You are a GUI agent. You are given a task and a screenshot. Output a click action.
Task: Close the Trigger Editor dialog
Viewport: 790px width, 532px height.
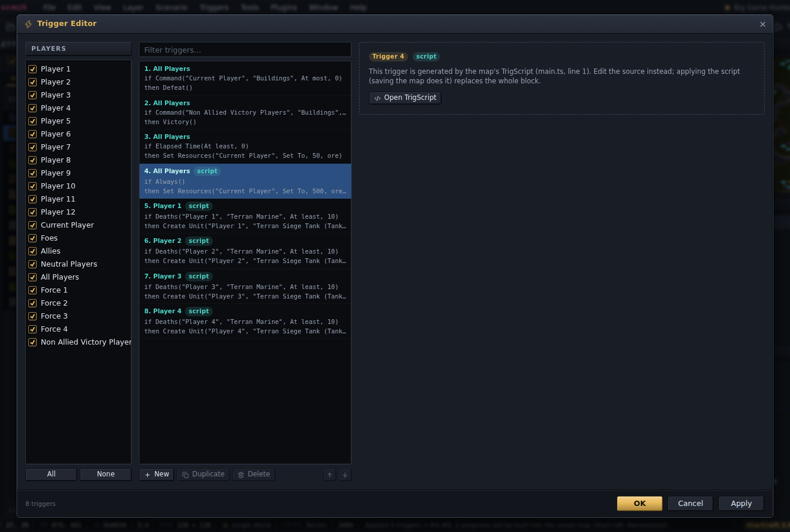(763, 24)
